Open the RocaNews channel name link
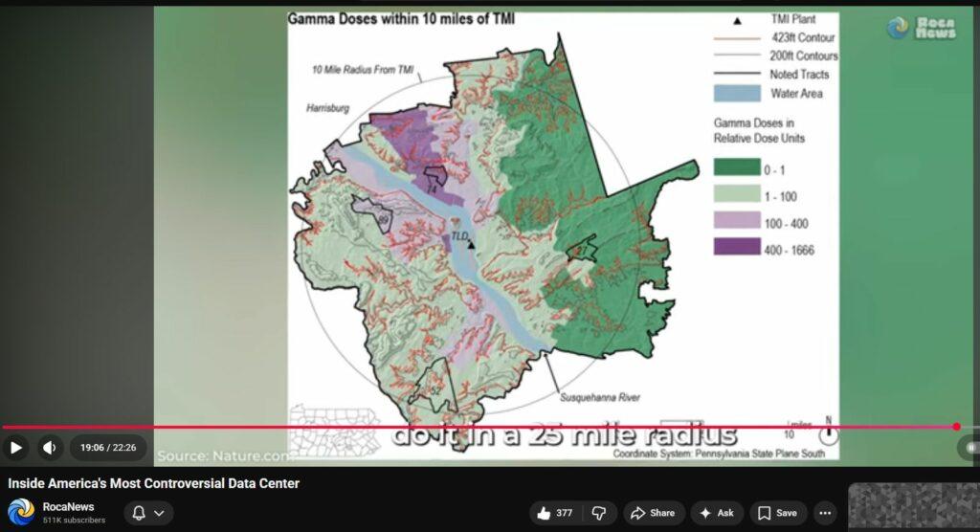This screenshot has height=532, width=980. 68,506
